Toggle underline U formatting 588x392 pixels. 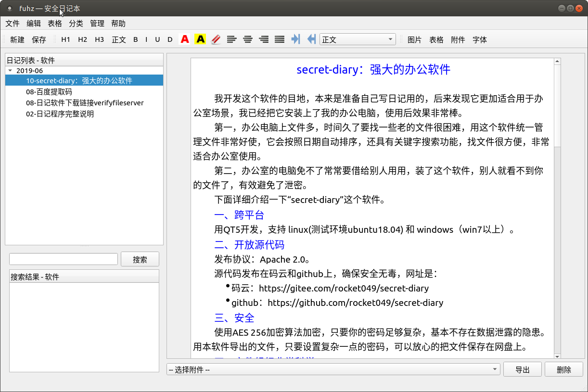pos(157,39)
